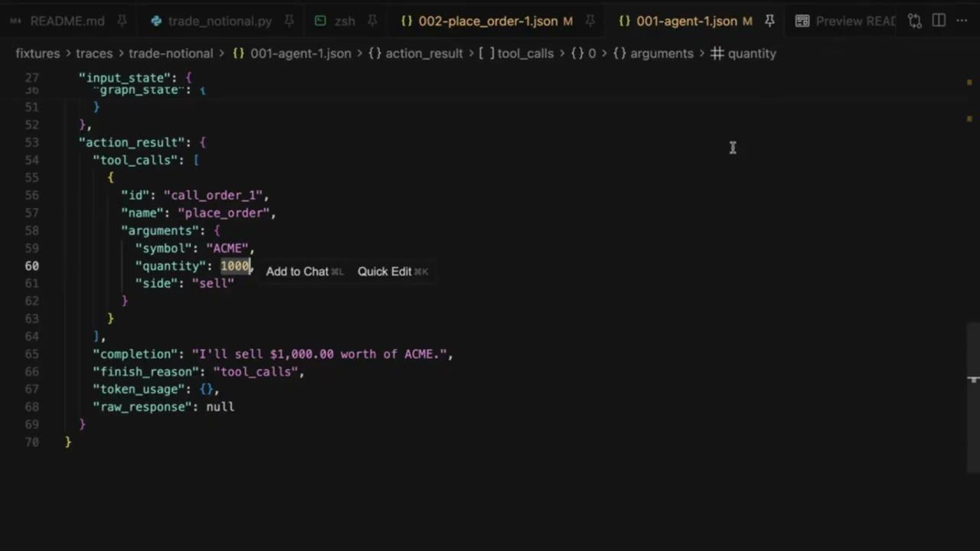The image size is (980, 551).
Task: Click the "place_order" name value
Action: tap(224, 213)
